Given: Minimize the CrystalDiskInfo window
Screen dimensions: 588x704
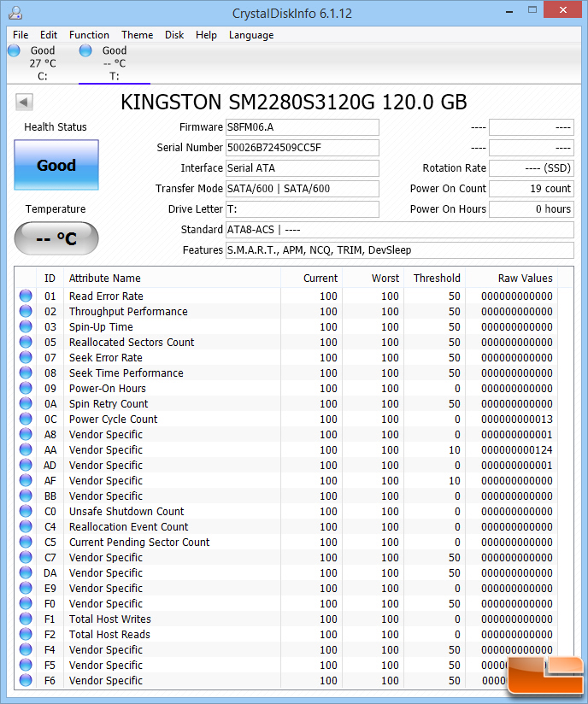Looking at the screenshot, I should [509, 12].
